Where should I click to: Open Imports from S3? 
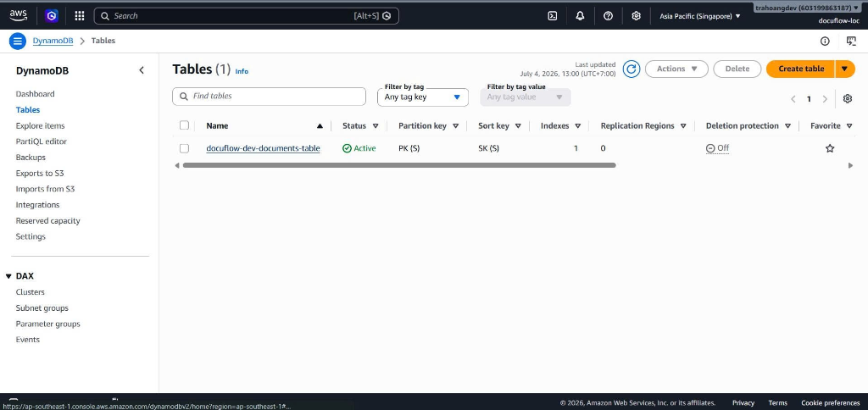(45, 189)
